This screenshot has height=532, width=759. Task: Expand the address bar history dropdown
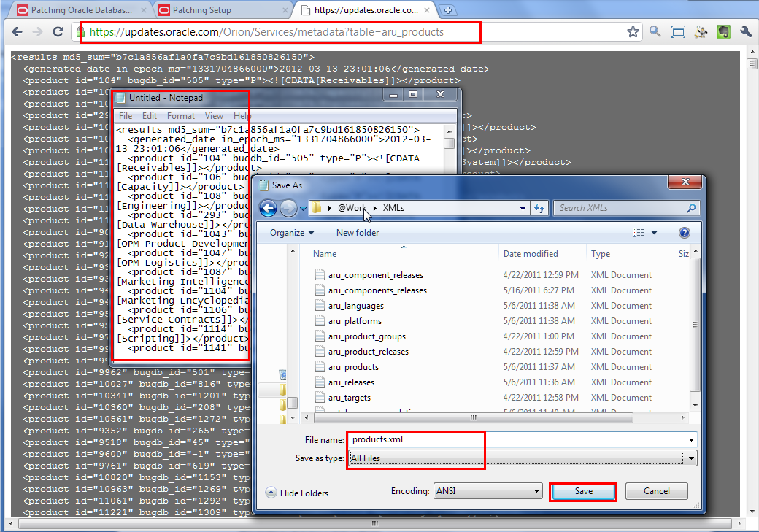click(523, 208)
